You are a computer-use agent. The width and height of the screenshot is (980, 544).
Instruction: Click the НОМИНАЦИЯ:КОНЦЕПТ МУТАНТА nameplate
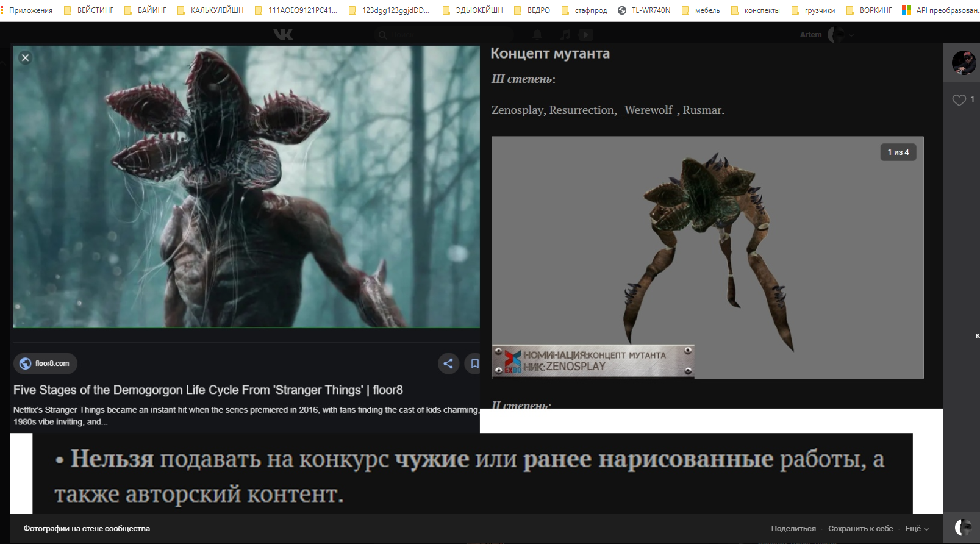(x=593, y=361)
